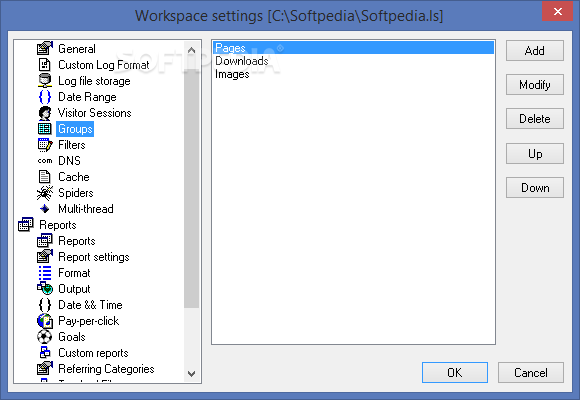Click the Pay-per-click globe icon
The height and width of the screenshot is (400, 580).
45,321
